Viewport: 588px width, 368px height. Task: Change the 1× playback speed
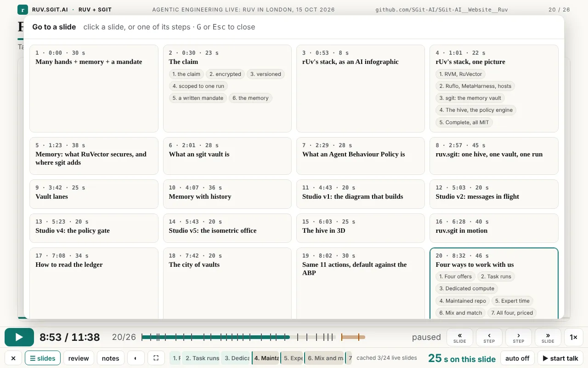pyautogui.click(x=574, y=337)
